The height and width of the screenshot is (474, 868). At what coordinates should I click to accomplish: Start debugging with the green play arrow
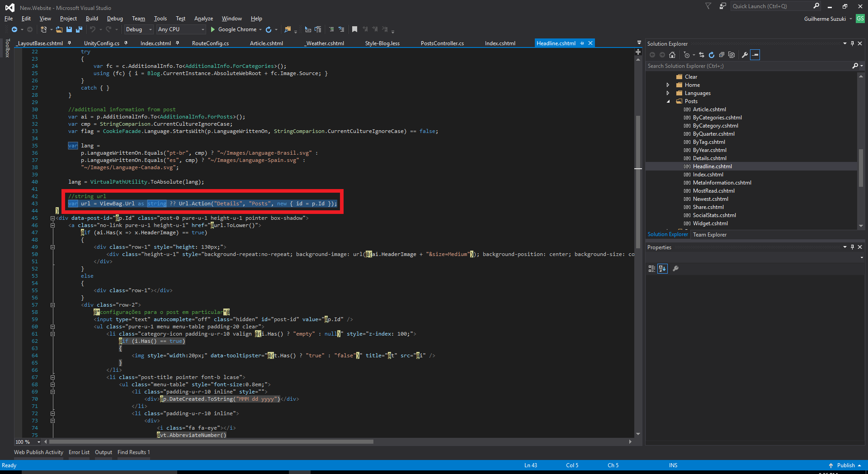click(212, 29)
